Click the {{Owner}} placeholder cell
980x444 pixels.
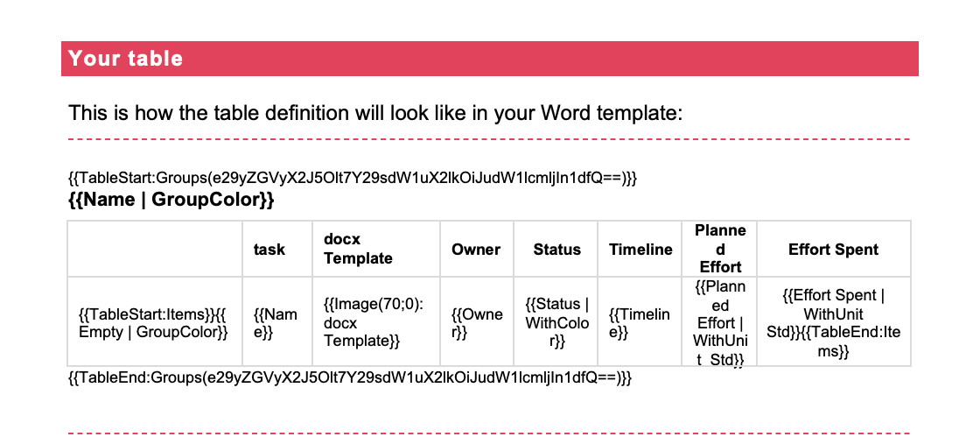(476, 323)
